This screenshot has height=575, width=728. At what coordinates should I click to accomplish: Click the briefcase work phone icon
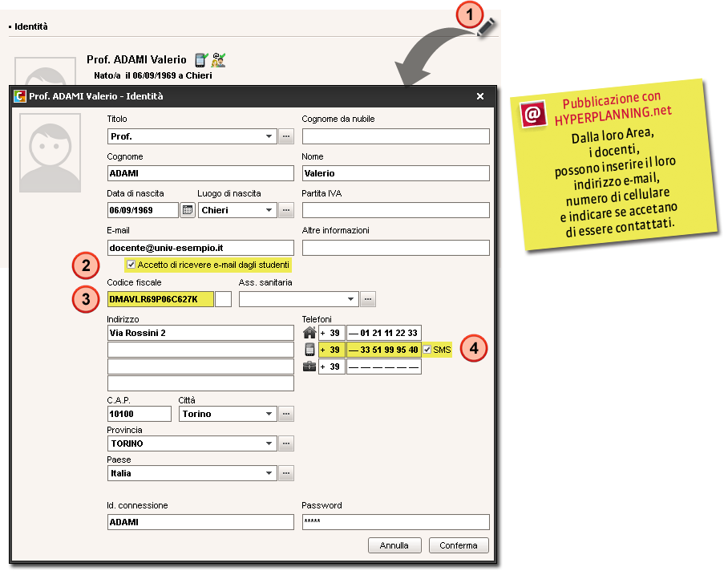(x=309, y=366)
